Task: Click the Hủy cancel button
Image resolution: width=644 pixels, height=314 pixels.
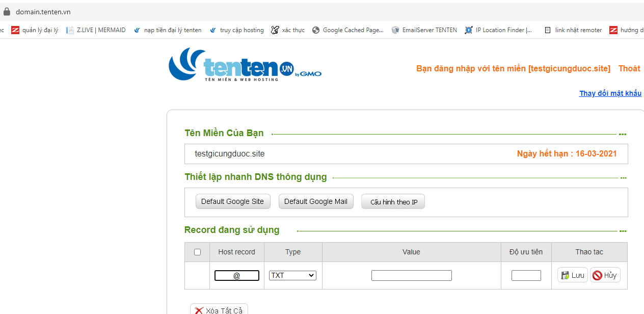Action: (605, 275)
